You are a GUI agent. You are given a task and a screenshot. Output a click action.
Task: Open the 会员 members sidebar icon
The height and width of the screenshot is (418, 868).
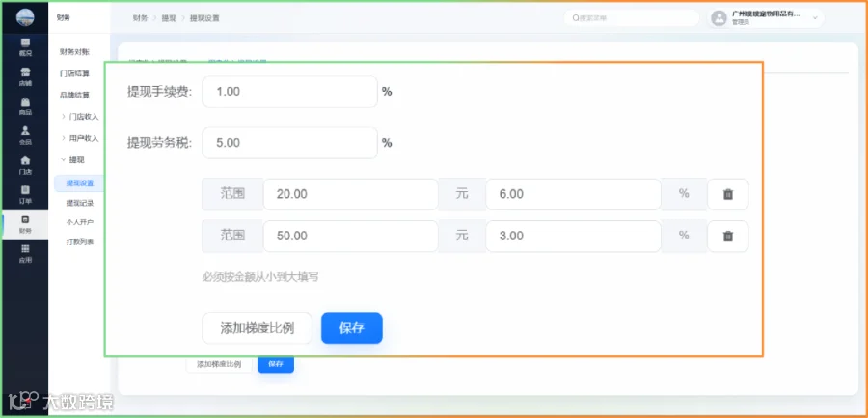pyautogui.click(x=25, y=135)
